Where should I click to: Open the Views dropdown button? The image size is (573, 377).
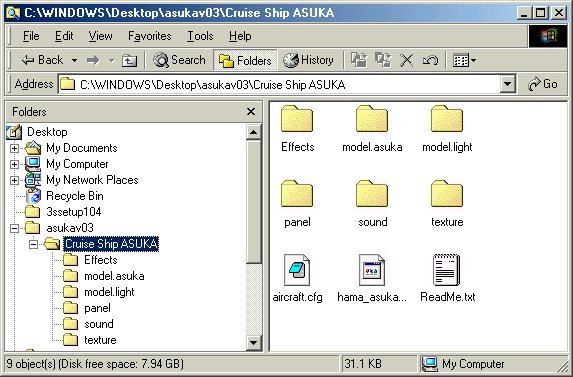(x=464, y=60)
